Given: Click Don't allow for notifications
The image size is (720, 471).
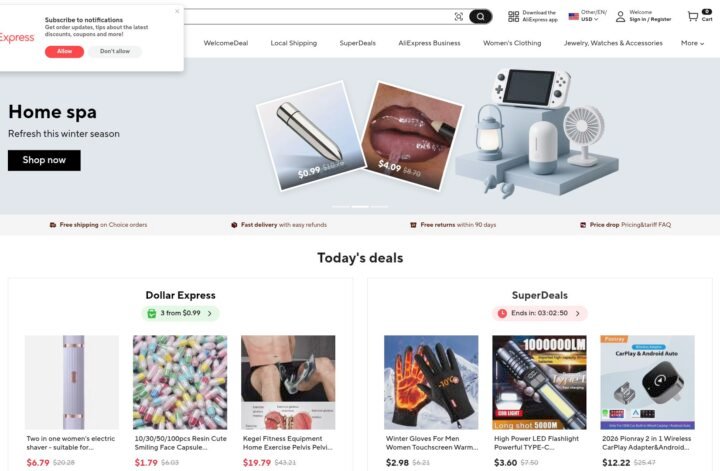Looking at the screenshot, I should [115, 51].
